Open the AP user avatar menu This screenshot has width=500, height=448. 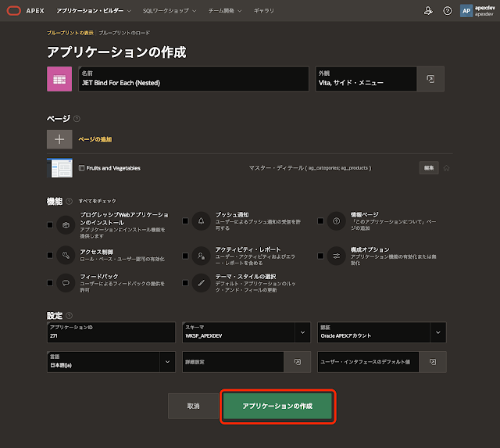point(466,11)
